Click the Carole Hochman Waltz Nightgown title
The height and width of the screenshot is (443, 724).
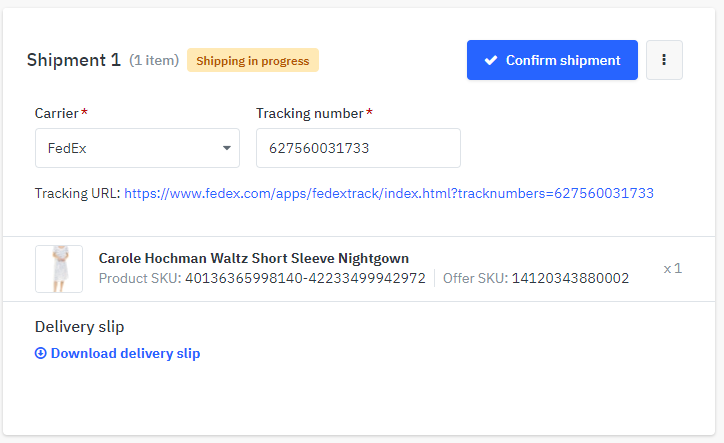[x=253, y=258]
